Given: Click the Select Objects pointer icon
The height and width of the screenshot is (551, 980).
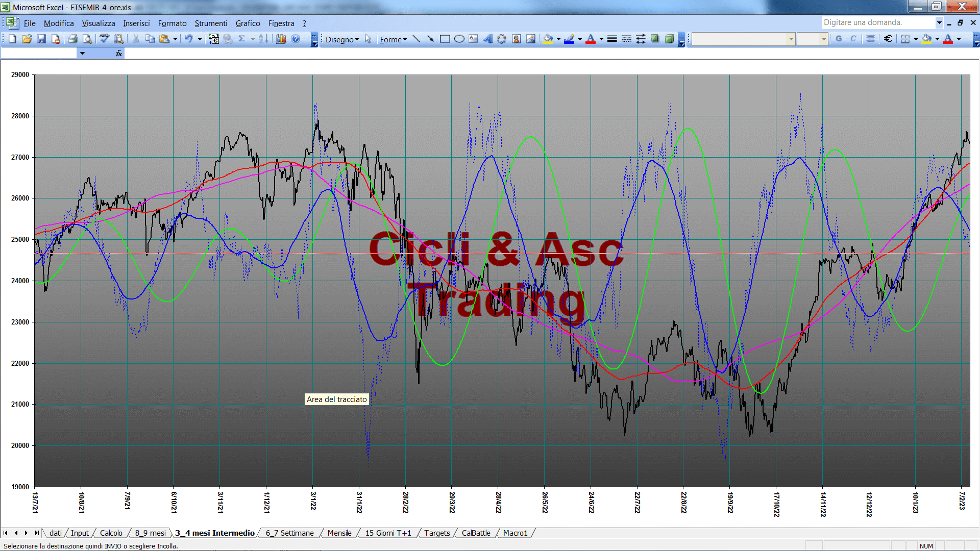Looking at the screenshot, I should 368,39.
